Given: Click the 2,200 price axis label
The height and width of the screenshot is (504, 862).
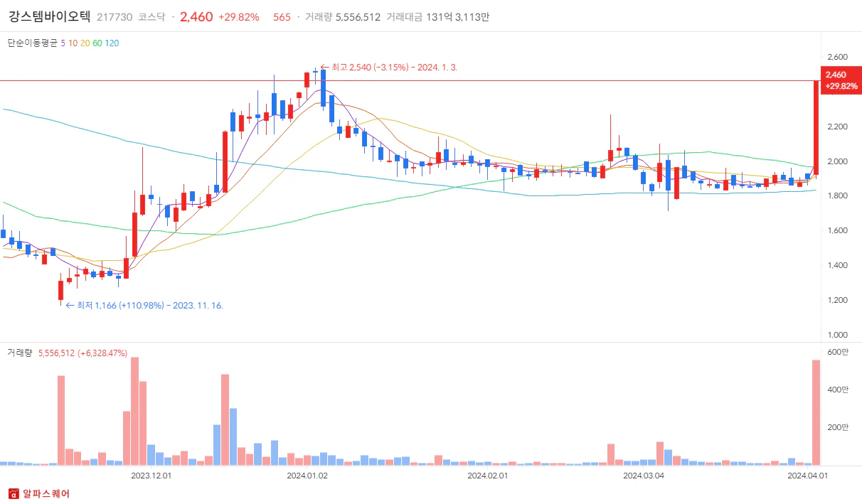Looking at the screenshot, I should (x=837, y=127).
